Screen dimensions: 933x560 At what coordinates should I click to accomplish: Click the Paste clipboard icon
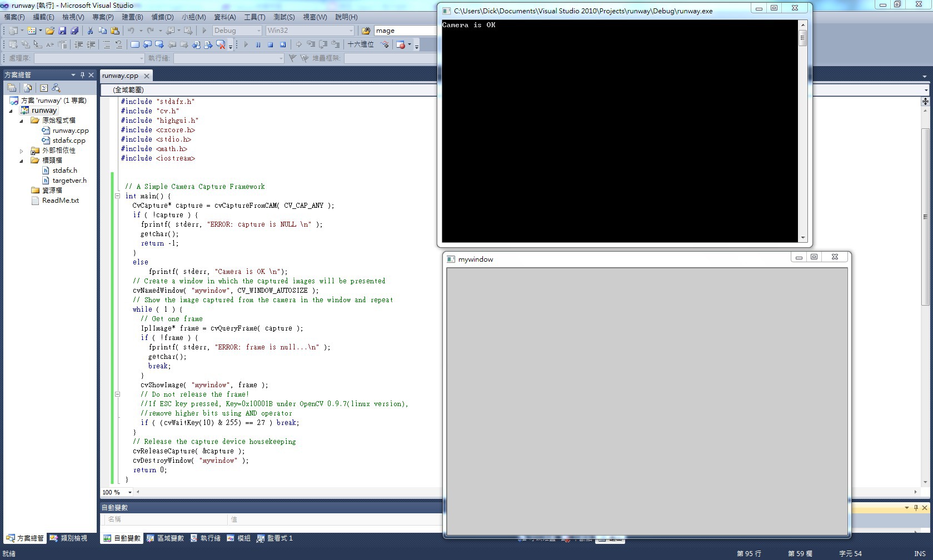point(115,31)
